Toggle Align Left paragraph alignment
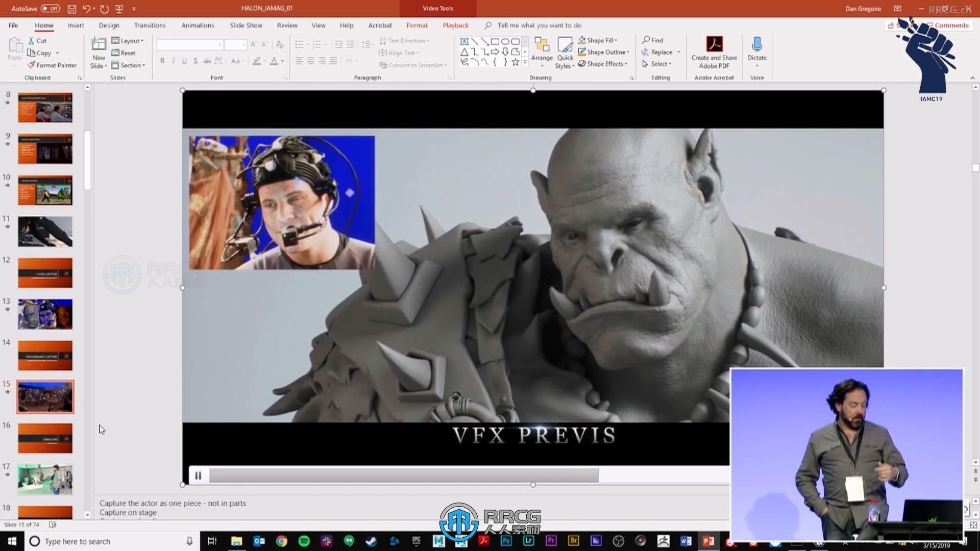The height and width of the screenshot is (551, 980). tap(300, 61)
